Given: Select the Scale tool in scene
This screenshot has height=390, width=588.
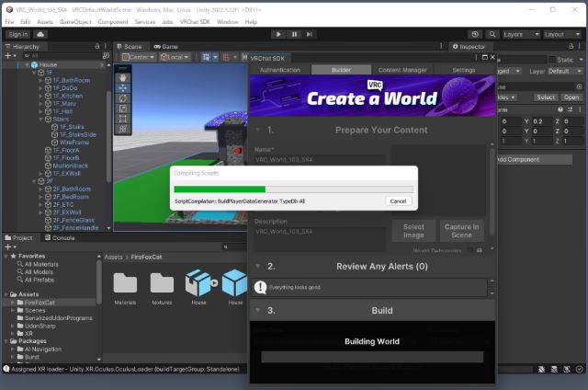Looking at the screenshot, I should coord(122,109).
